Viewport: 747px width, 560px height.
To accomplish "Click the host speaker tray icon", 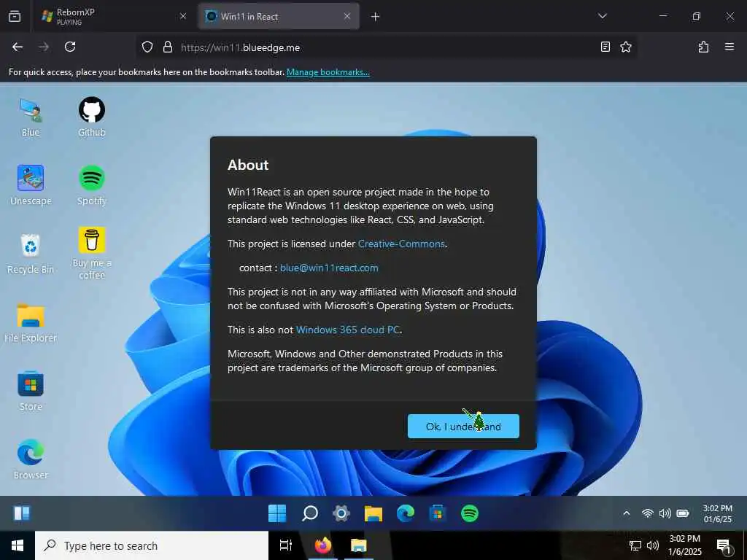I will click(653, 545).
